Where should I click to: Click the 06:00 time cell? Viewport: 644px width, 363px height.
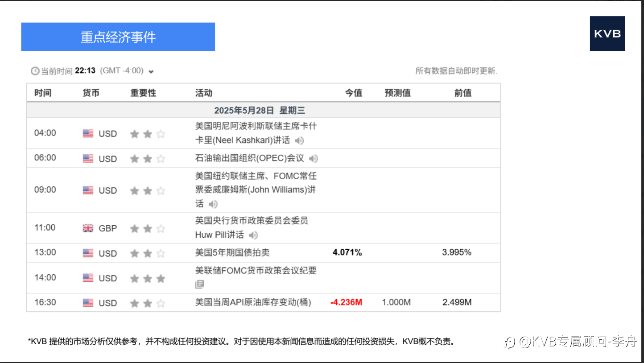click(x=45, y=158)
